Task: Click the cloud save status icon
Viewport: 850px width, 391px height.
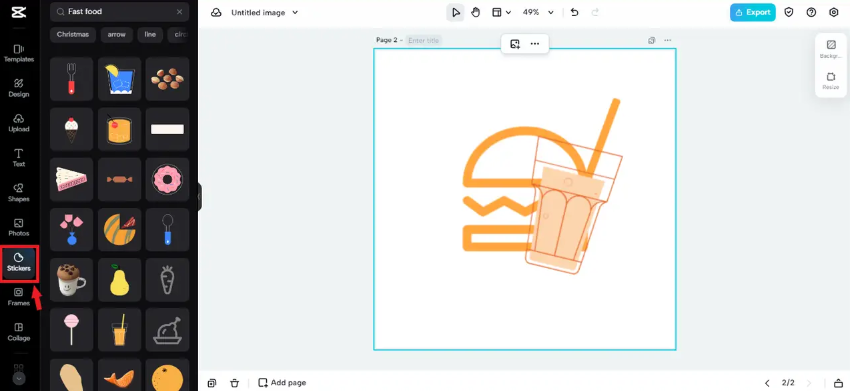Action: (x=216, y=12)
